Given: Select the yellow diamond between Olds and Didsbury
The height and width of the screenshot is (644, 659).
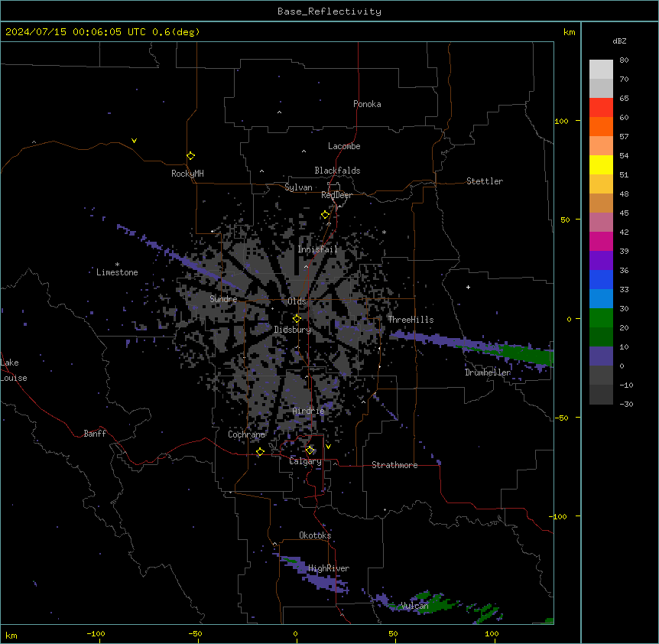Looking at the screenshot, I should click(x=297, y=319).
